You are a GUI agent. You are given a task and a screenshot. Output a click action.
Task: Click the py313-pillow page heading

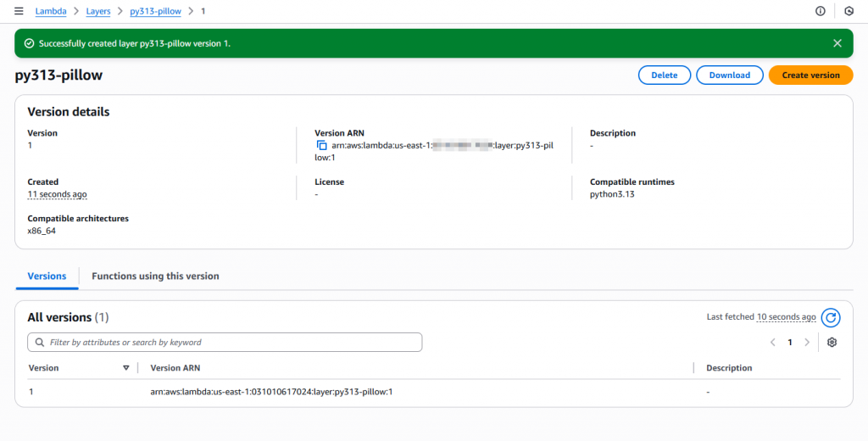coord(58,75)
